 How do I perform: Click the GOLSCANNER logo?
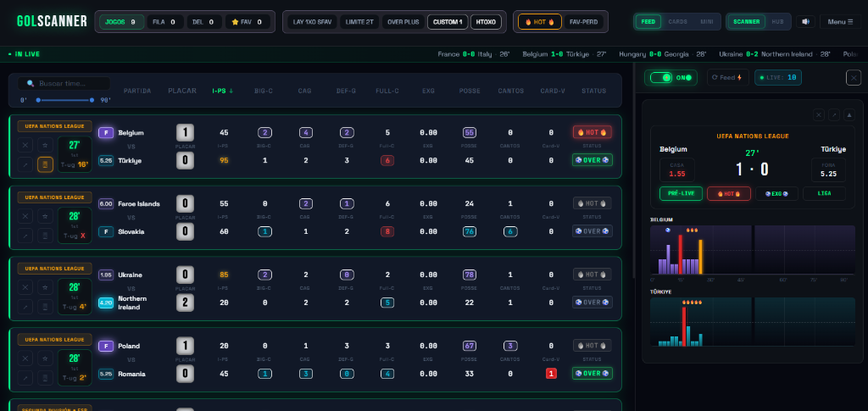click(52, 21)
